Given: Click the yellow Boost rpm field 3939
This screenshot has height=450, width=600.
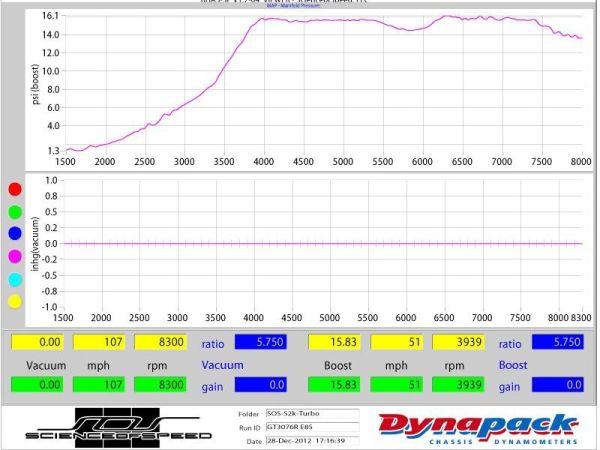Looking at the screenshot, I should click(458, 342).
